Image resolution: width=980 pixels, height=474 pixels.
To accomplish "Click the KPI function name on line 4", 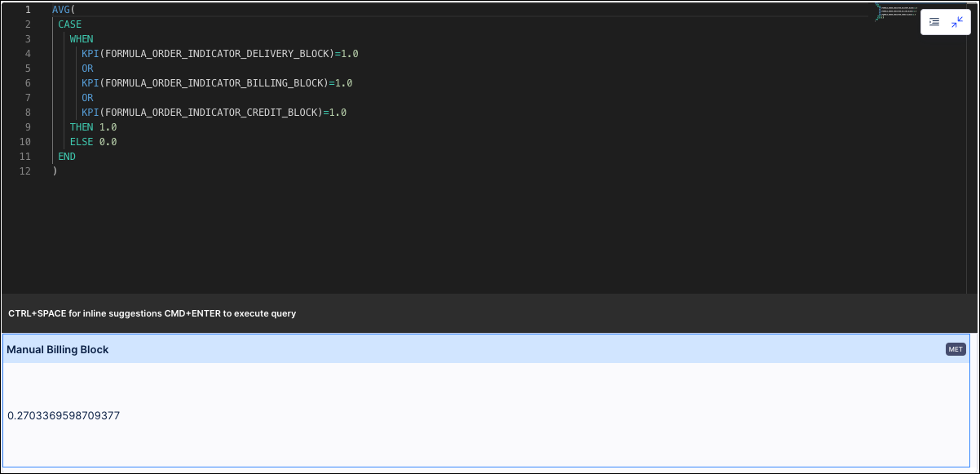I will pyautogui.click(x=90, y=54).
